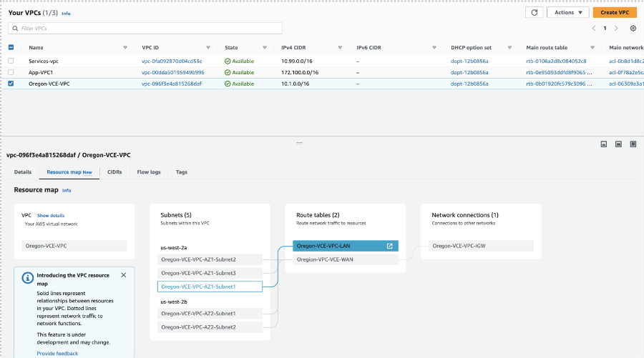Go to next page of VPC results

(x=617, y=29)
